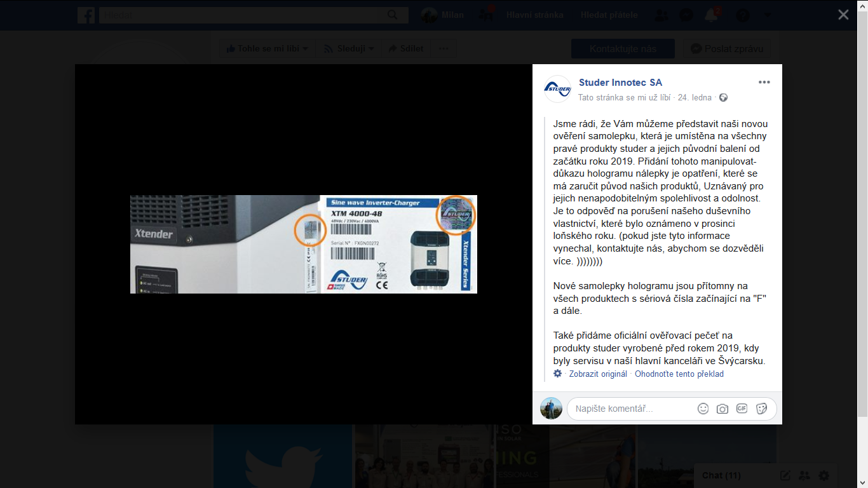Open the post options three-dot menu
This screenshot has width=868, height=488.
coord(764,83)
